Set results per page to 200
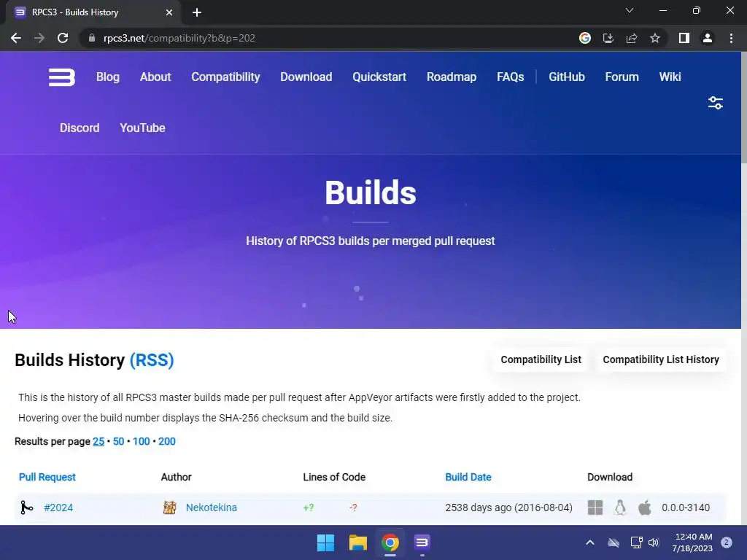 tap(167, 441)
